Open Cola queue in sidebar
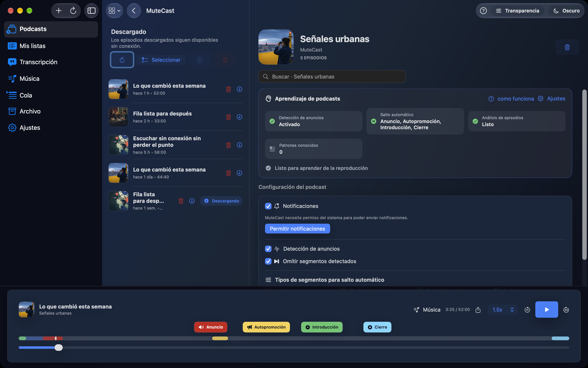 (x=51, y=95)
